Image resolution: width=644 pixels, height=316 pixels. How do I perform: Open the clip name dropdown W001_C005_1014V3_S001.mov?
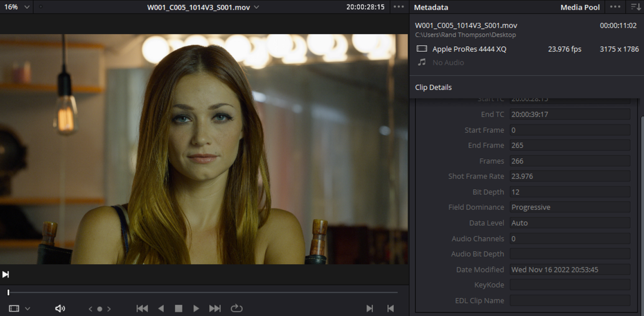click(203, 7)
